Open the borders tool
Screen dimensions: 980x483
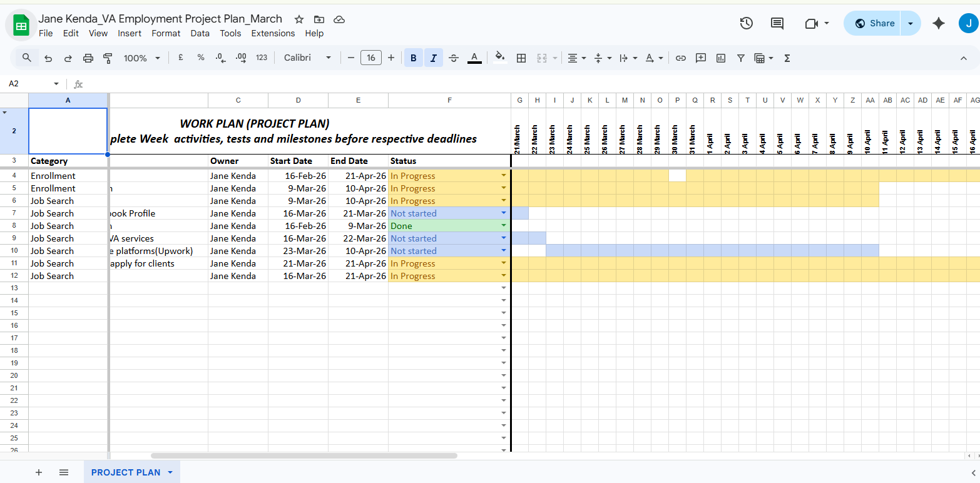(521, 58)
